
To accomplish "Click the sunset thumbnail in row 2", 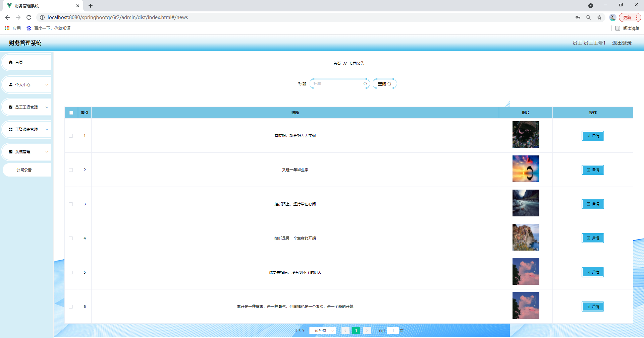I will click(x=526, y=169).
